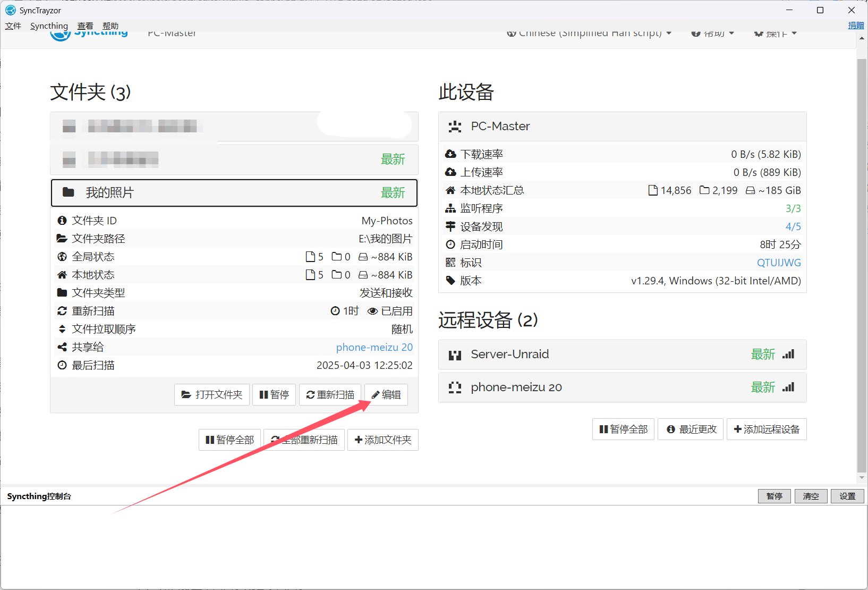Collapse the 我的照片 folder panel
Screen dimensions: 868x590
(234, 192)
